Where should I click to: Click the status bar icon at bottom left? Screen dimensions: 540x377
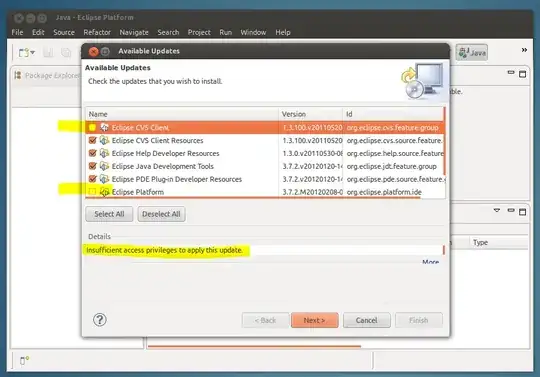[24, 360]
